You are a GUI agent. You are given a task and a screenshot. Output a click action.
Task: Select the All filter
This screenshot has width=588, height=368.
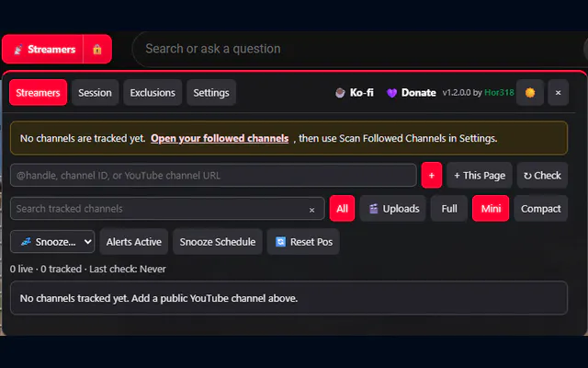(342, 209)
